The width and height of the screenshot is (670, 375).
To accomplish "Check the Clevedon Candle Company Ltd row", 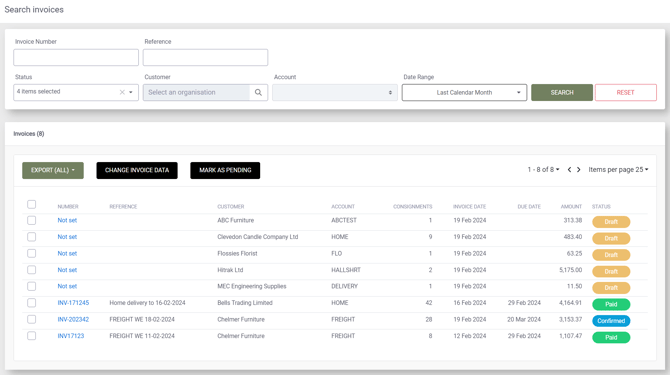I will click(32, 237).
